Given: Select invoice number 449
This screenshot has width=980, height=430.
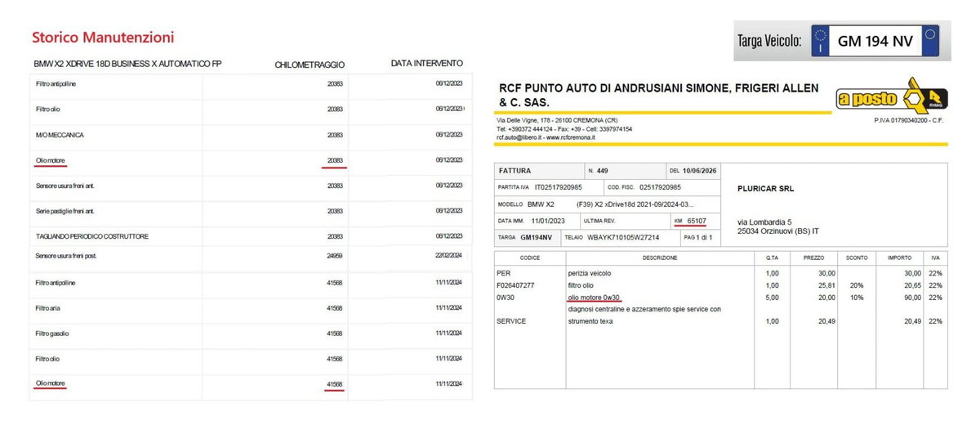Looking at the screenshot, I should click(603, 171).
